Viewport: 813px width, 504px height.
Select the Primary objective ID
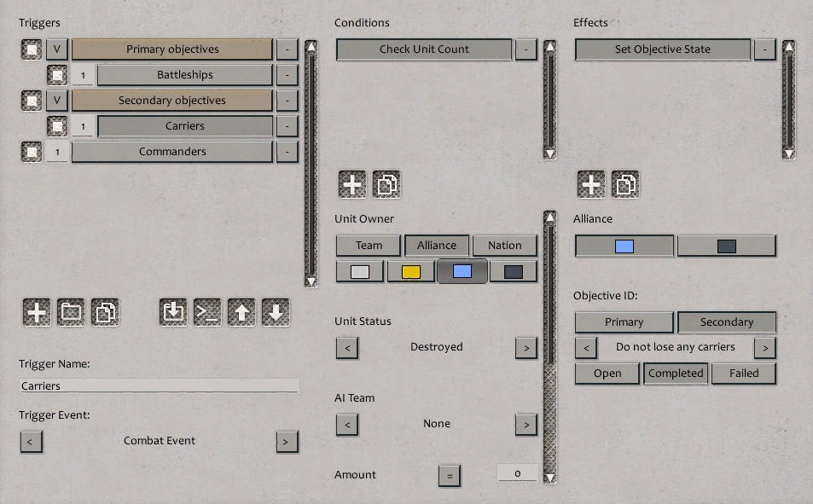coord(624,322)
